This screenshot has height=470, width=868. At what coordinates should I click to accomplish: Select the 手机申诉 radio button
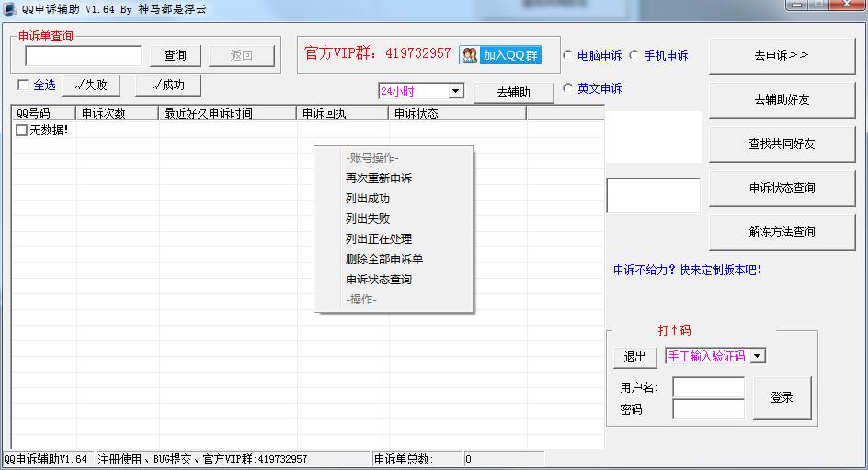click(x=634, y=55)
